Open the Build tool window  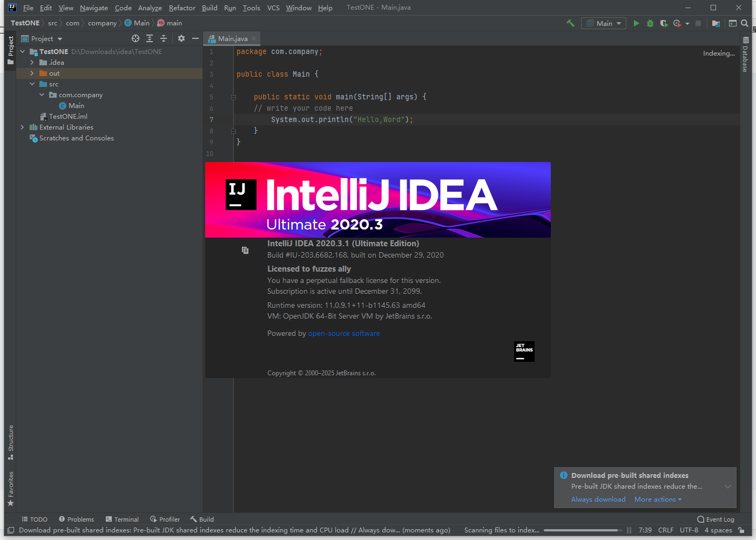pos(202,519)
